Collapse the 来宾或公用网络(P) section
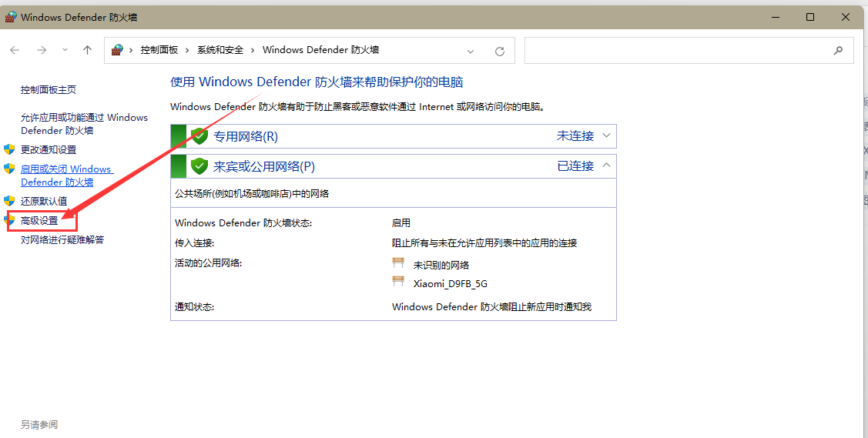 click(606, 166)
